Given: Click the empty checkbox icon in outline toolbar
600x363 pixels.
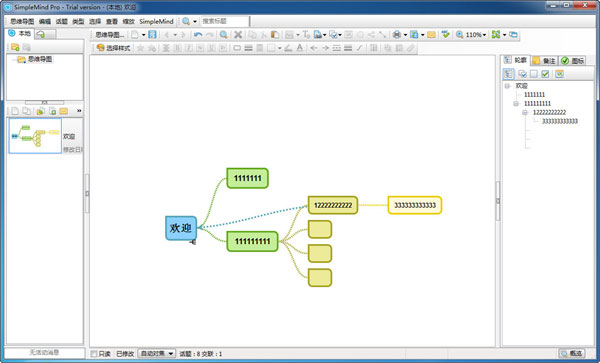Looking at the screenshot, I should point(534,74).
